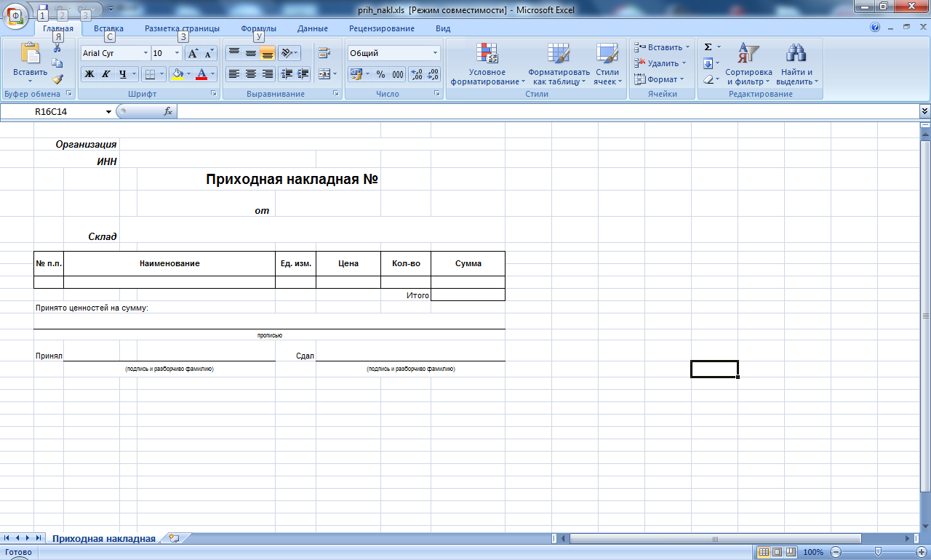The width and height of the screenshot is (931, 560).
Task: Switch to the Данные tab
Action: (312, 28)
